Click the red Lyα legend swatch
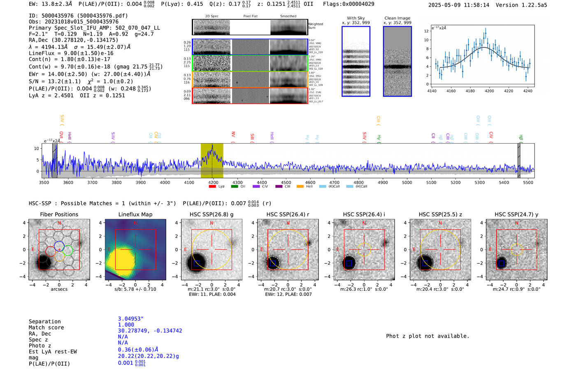The image size is (576, 392). (x=212, y=187)
